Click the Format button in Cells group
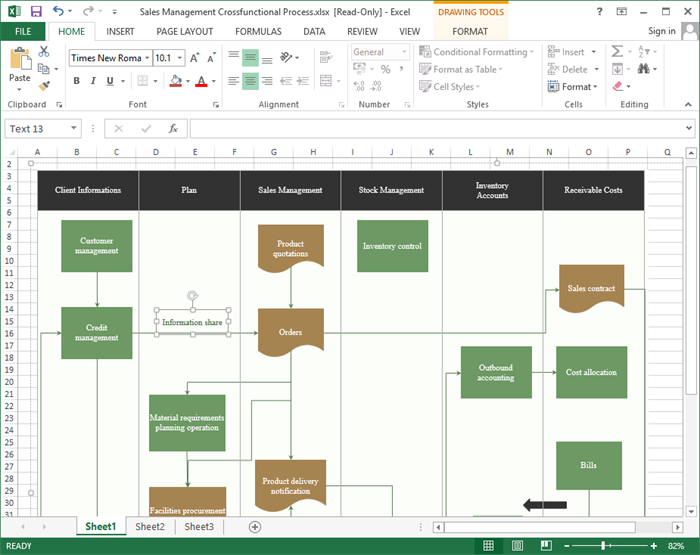The width and height of the screenshot is (700, 555). click(x=579, y=87)
